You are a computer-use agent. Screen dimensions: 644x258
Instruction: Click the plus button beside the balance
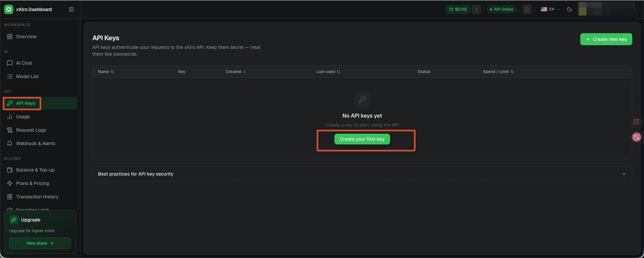click(x=476, y=9)
